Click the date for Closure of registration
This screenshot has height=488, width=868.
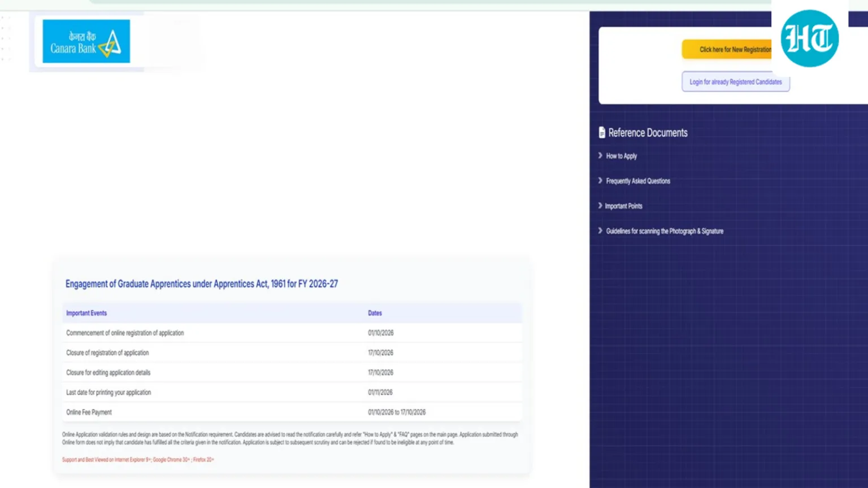(381, 353)
